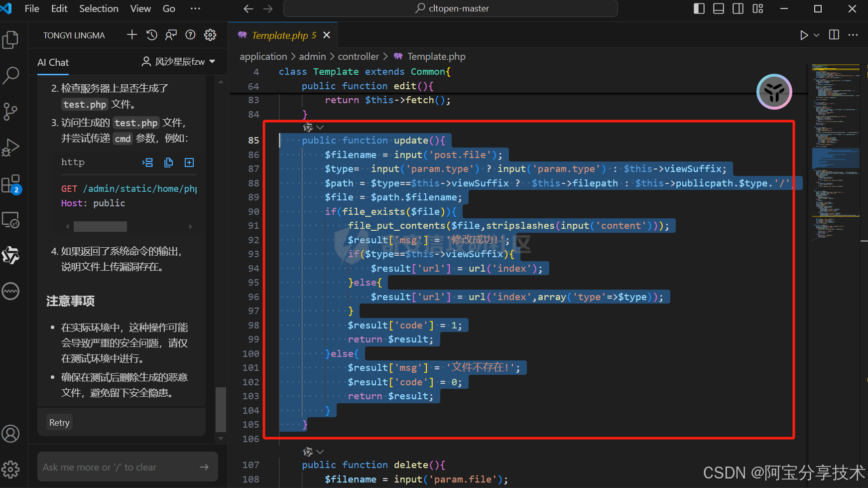This screenshot has height=488, width=868.
Task: Open Source Control view
Action: click(x=10, y=112)
